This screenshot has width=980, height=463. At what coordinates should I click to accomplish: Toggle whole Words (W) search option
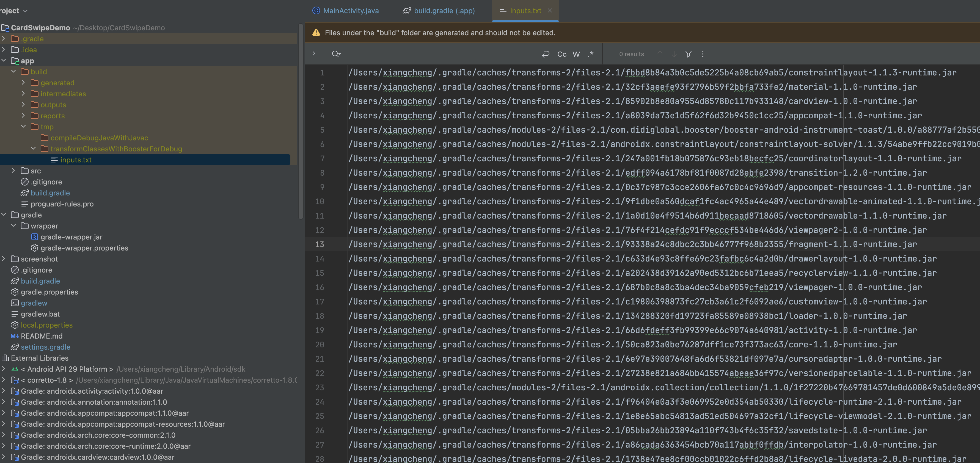[576, 54]
